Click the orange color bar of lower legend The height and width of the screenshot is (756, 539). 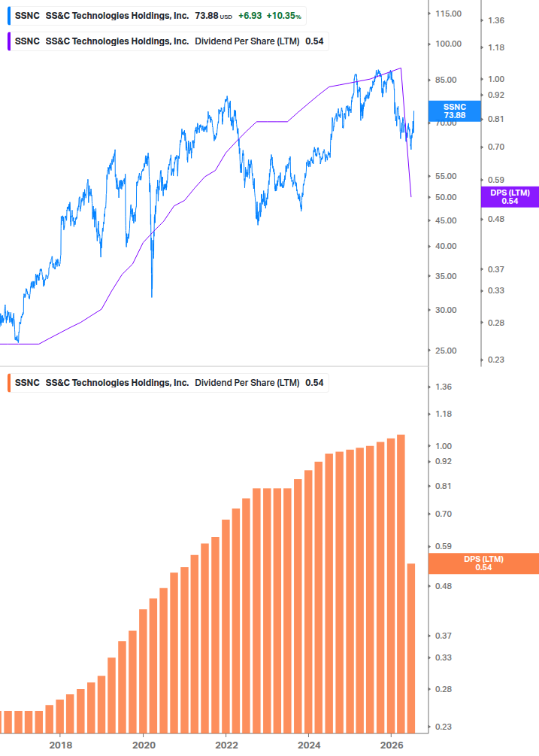[x=9, y=383]
